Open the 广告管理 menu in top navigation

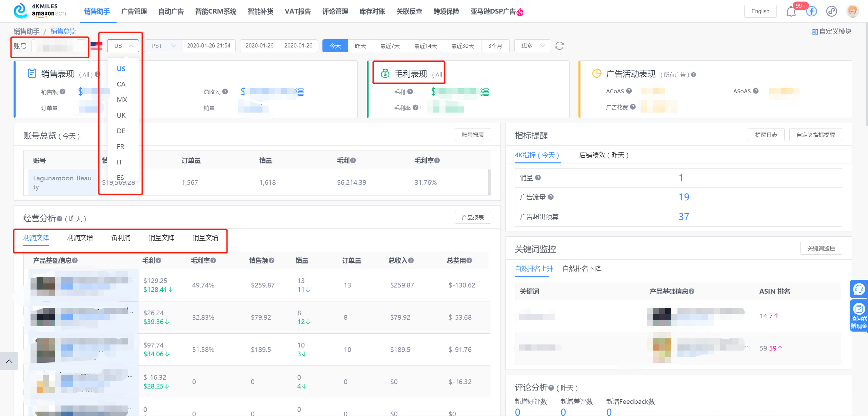click(x=134, y=11)
